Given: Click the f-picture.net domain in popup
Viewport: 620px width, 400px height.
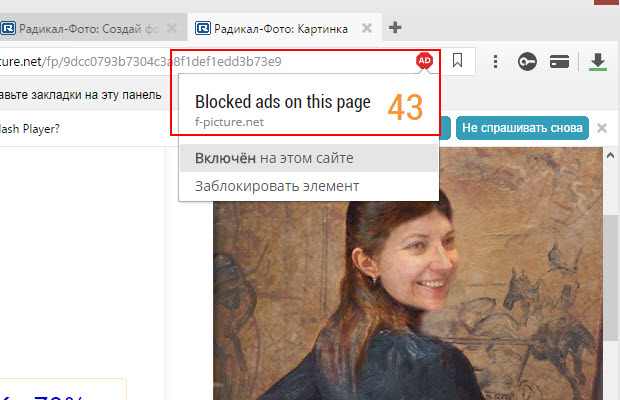Looking at the screenshot, I should [232, 120].
